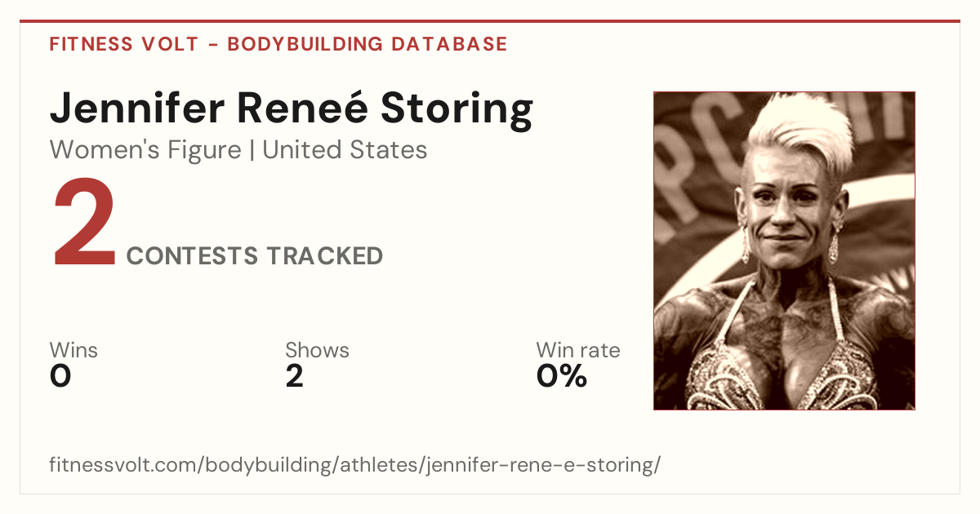Click the BODYBUILDING DATABASE header text

click(367, 44)
